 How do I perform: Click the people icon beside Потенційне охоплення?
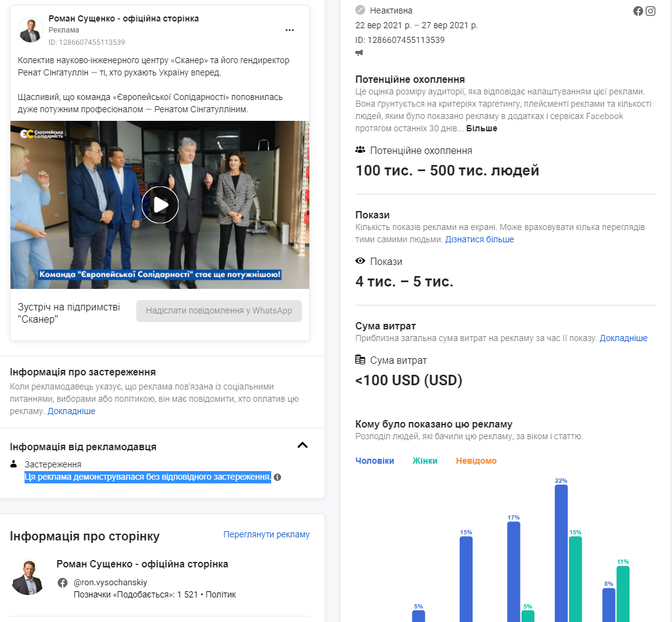[x=360, y=150]
